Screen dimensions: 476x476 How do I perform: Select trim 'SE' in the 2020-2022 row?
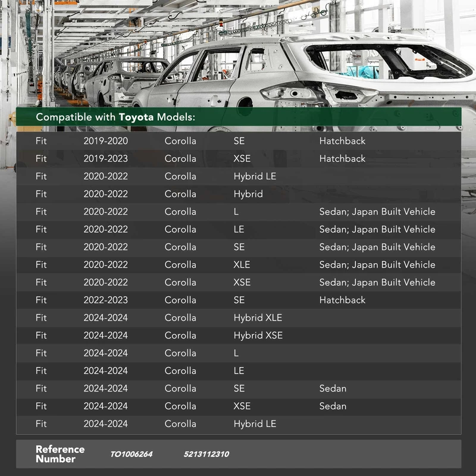(239, 247)
